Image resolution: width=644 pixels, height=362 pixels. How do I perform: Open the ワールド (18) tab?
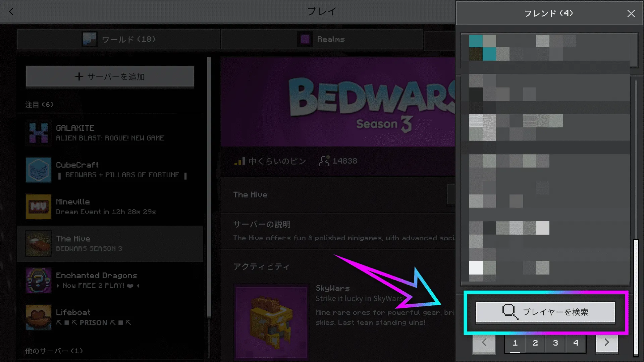tap(119, 39)
